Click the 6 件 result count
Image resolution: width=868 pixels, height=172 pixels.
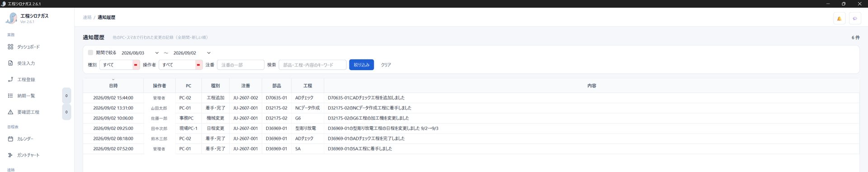tap(855, 38)
